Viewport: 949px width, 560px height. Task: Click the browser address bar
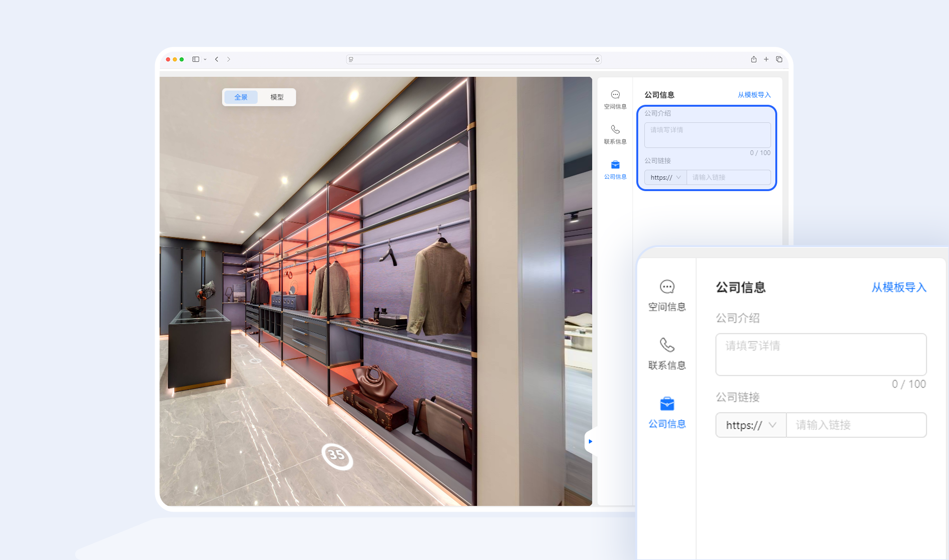pyautogui.click(x=474, y=59)
